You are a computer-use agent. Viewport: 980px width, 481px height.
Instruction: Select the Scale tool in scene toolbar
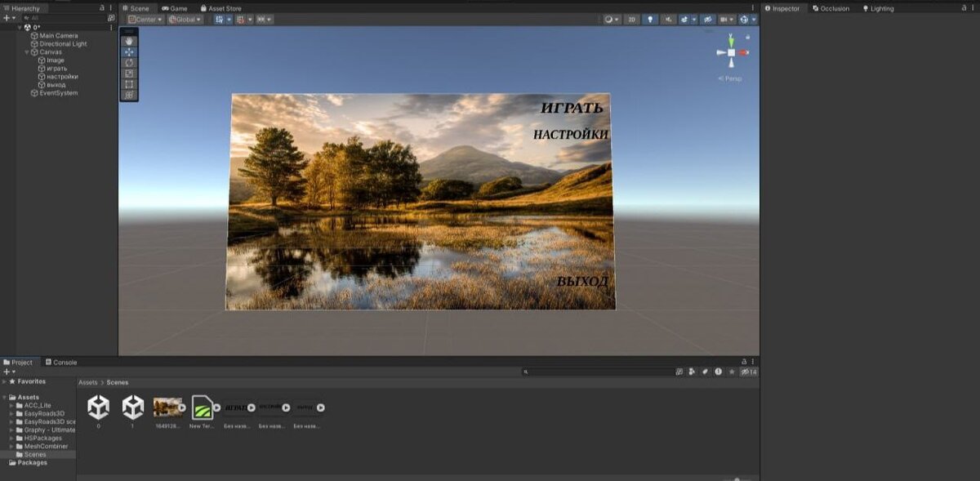click(x=129, y=73)
